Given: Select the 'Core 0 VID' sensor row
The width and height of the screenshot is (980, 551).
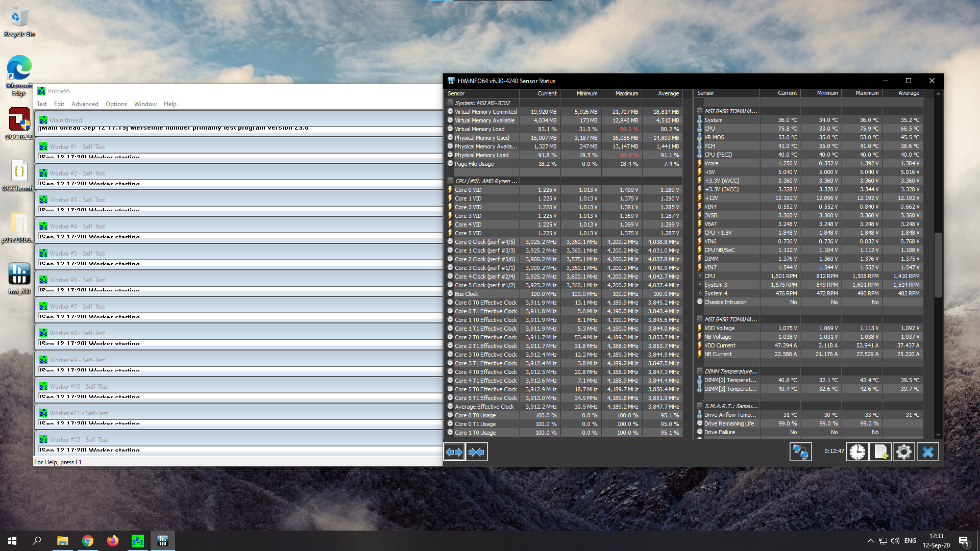Looking at the screenshot, I should (x=563, y=190).
